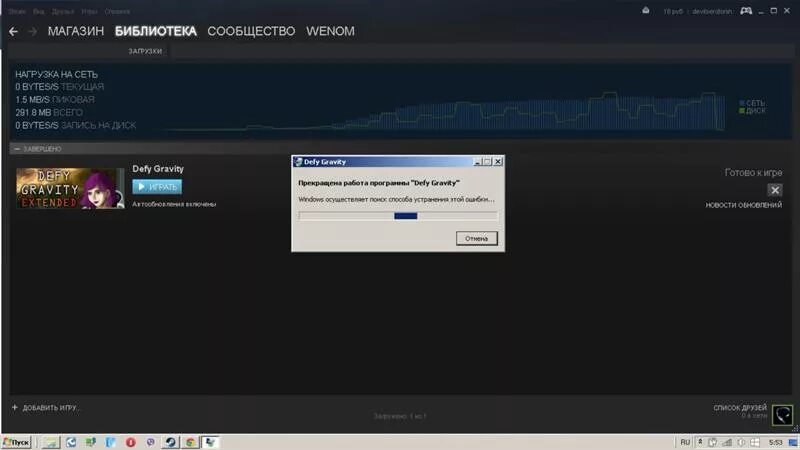Viewport: 800px width, 450px height.
Task: Click the Defy Gravity dialog title bar icon
Action: pyautogui.click(x=298, y=162)
